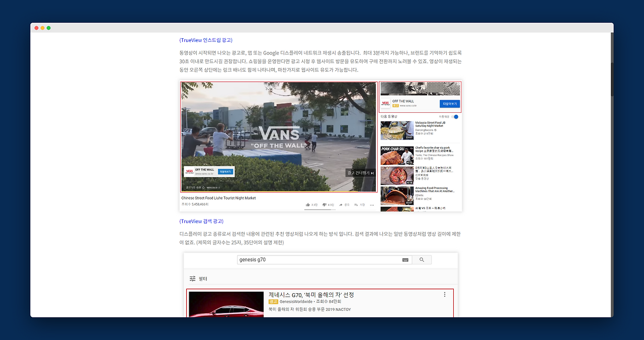The height and width of the screenshot is (340, 644).
Task: Open the Amazing Food Processing Machines thumbnail
Action: pos(397,195)
